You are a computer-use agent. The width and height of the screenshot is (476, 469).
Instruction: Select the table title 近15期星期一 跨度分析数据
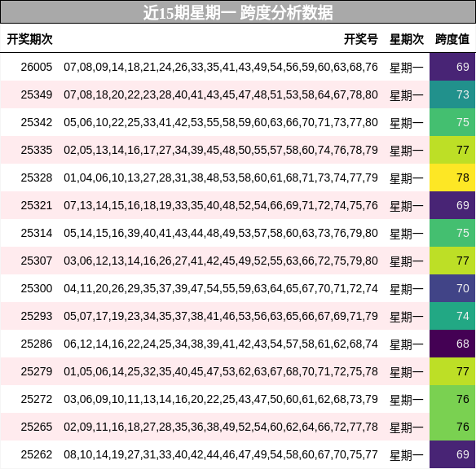click(238, 13)
